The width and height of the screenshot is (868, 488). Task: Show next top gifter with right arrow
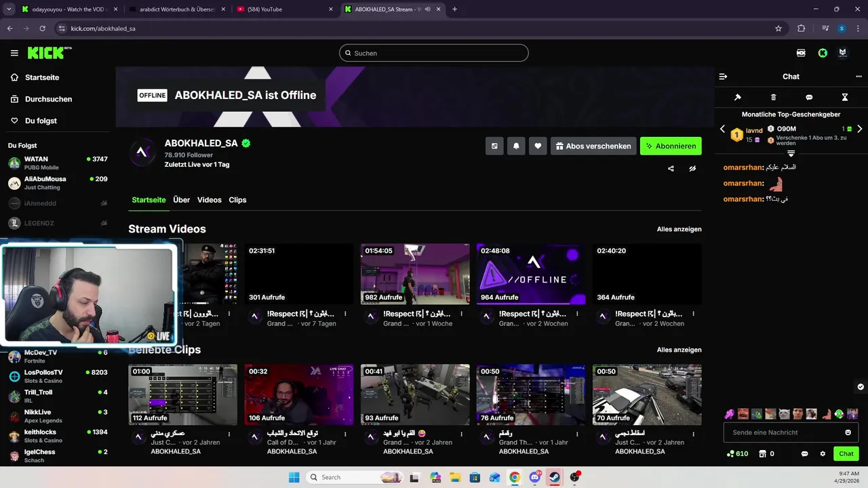coord(860,129)
